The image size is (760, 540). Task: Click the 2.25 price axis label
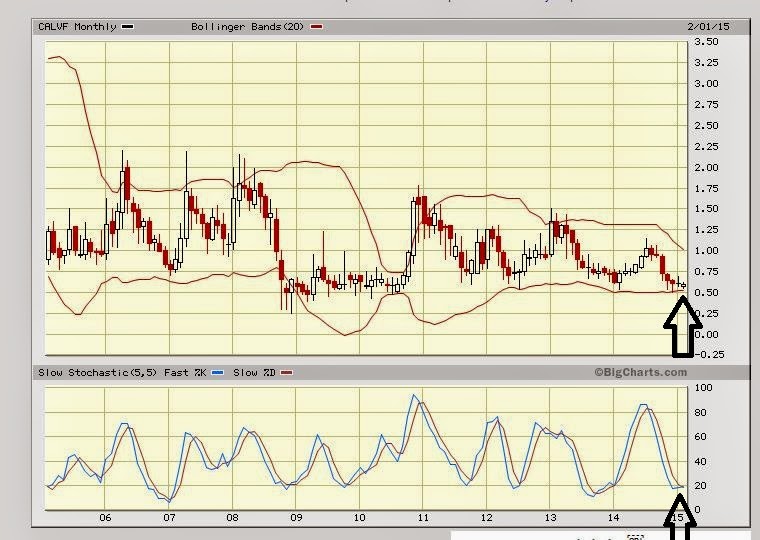pos(706,146)
